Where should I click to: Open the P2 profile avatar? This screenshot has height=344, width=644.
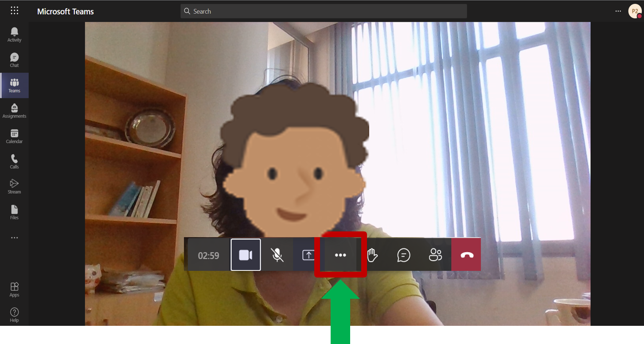click(x=634, y=12)
